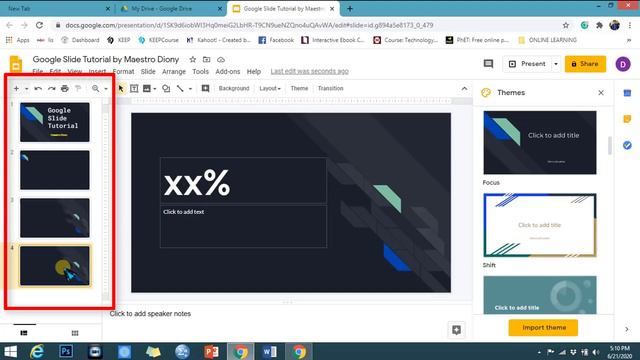The image size is (640, 360).
Task: Switch to the My Drive browser tab
Action: coord(170,9)
